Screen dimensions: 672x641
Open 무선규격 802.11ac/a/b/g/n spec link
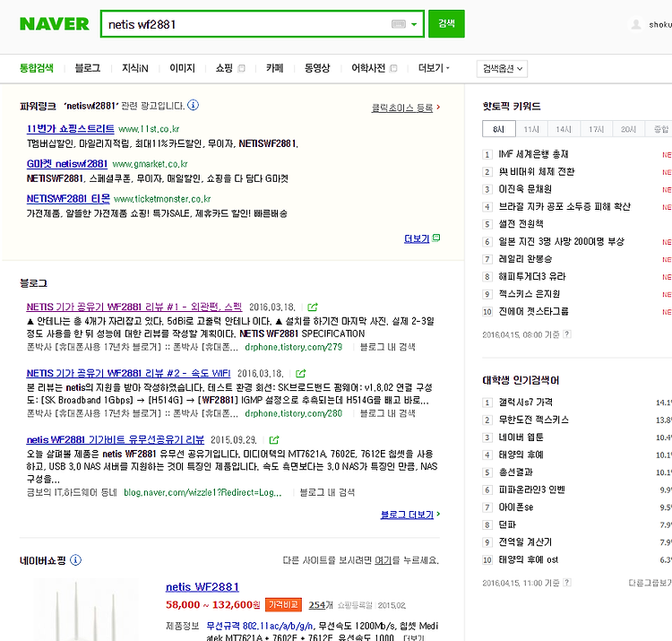260,626
